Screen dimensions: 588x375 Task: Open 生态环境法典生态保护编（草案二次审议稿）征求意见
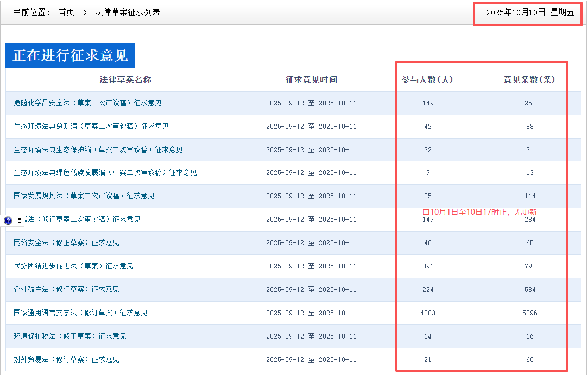(x=98, y=149)
